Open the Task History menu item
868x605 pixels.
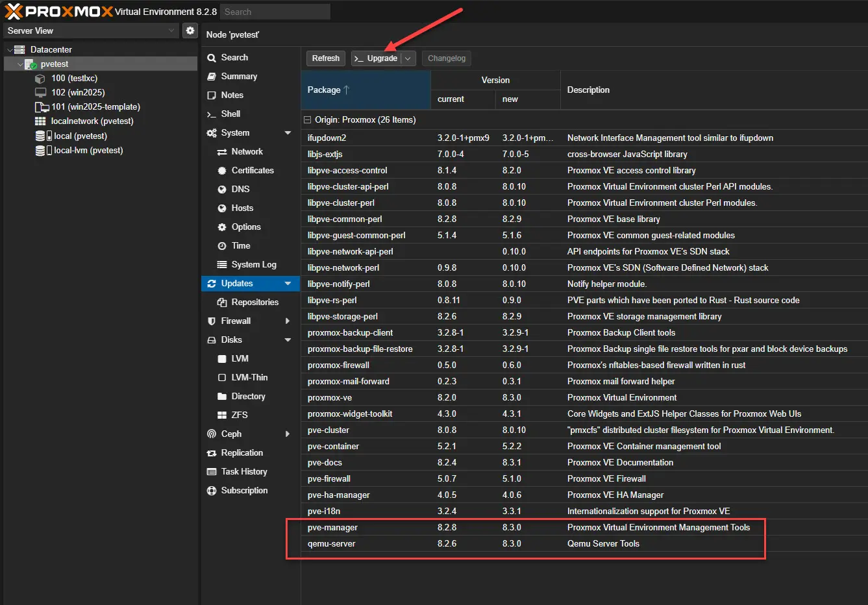pyautogui.click(x=243, y=472)
